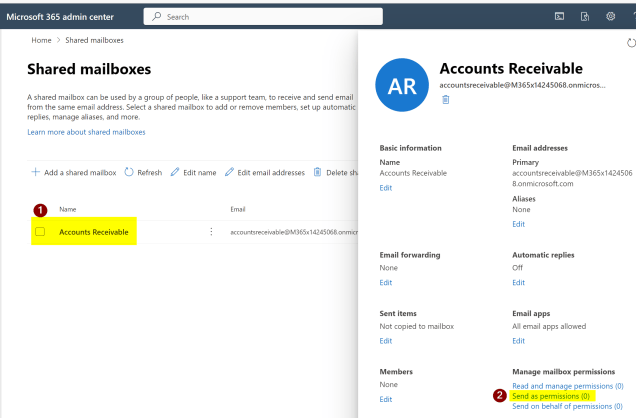Edit the Basic information Name
The width and height of the screenshot is (636, 418).
(386, 188)
